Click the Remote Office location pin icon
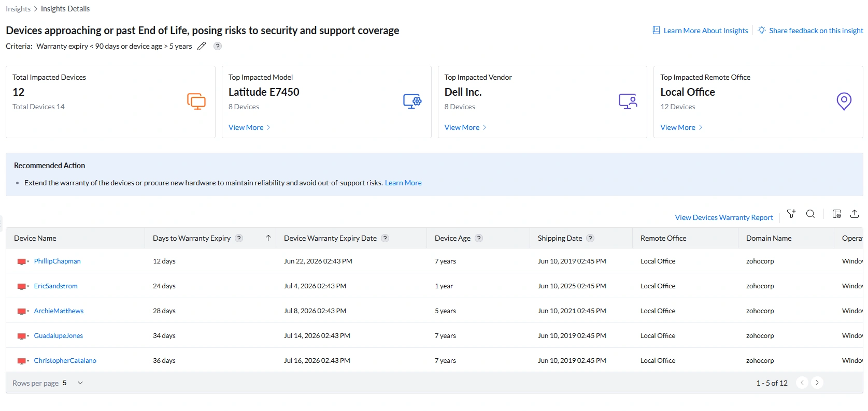The image size is (868, 411). 844,101
